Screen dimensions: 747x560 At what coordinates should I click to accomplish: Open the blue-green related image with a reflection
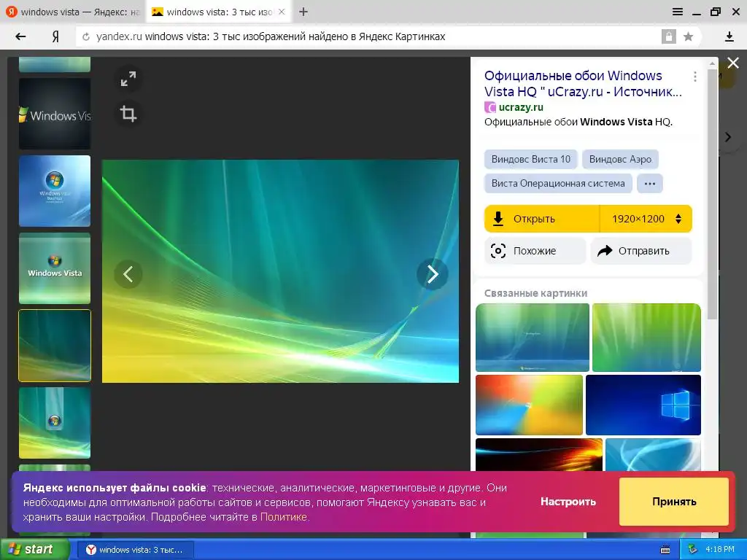532,337
